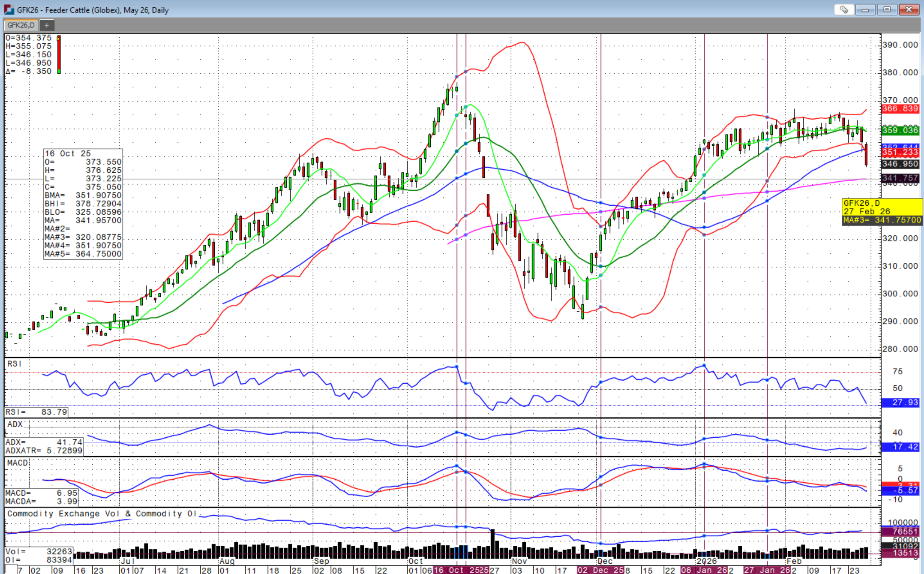924x574 pixels.
Task: Minimize the GFK26 chart window
Action: coord(865,9)
